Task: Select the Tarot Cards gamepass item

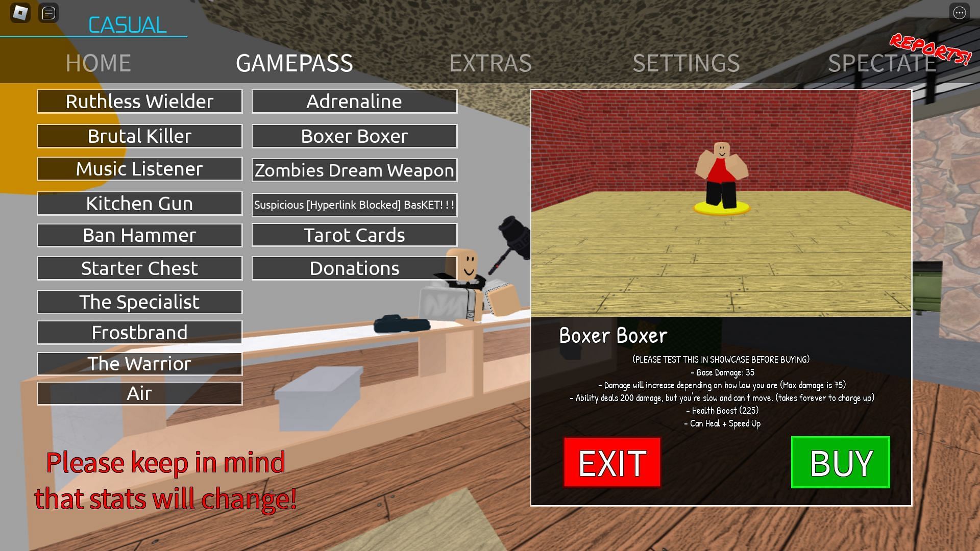Action: [354, 235]
